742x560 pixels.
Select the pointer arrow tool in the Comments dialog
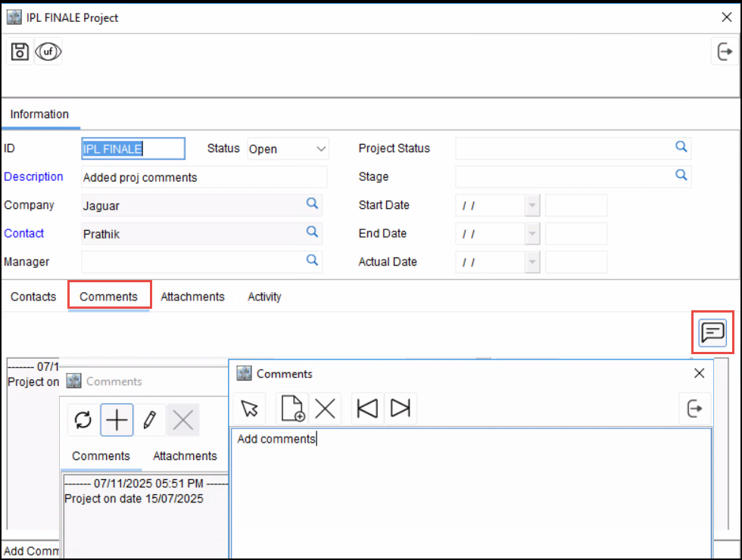[x=249, y=409]
